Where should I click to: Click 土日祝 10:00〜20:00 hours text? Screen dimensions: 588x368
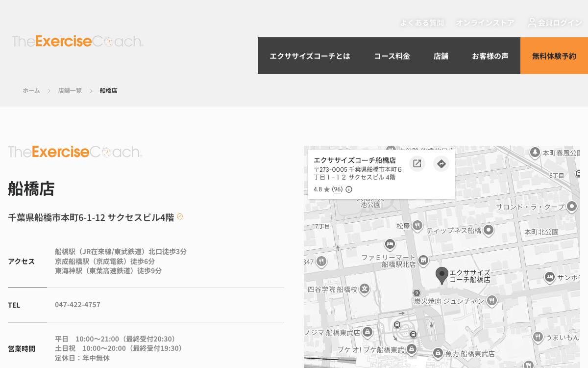tap(120, 348)
